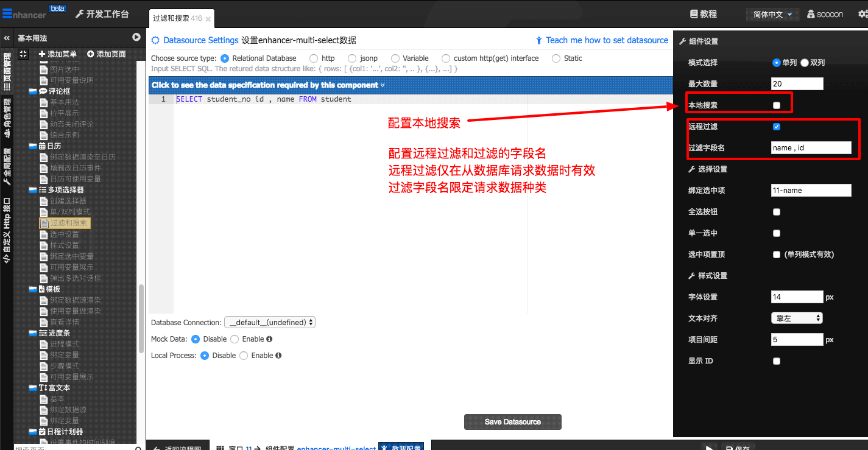Screen dimensions: 868x450
Task: Open the Database Connection dropdown
Action: click(x=270, y=323)
